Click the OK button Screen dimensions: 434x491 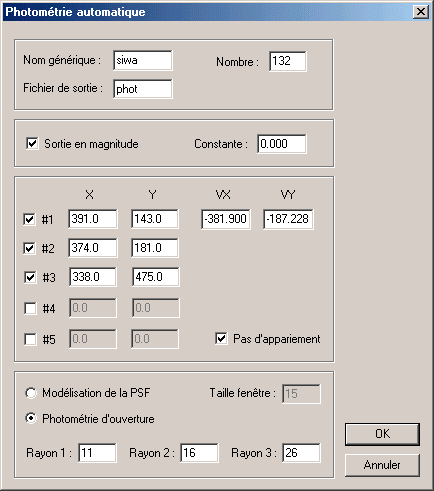pos(382,434)
